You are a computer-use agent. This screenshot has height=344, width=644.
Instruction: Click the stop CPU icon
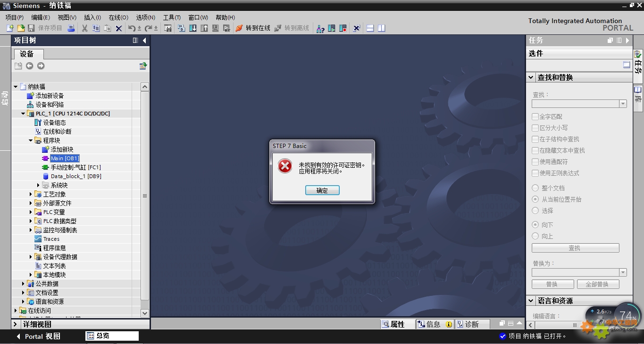[343, 28]
